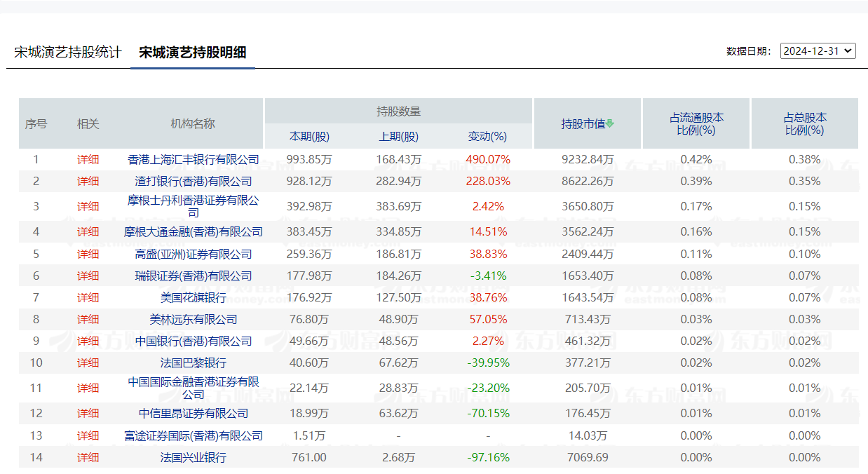This screenshot has height=474, width=868.
Task: Click the 序号 column header
Action: tap(36, 123)
